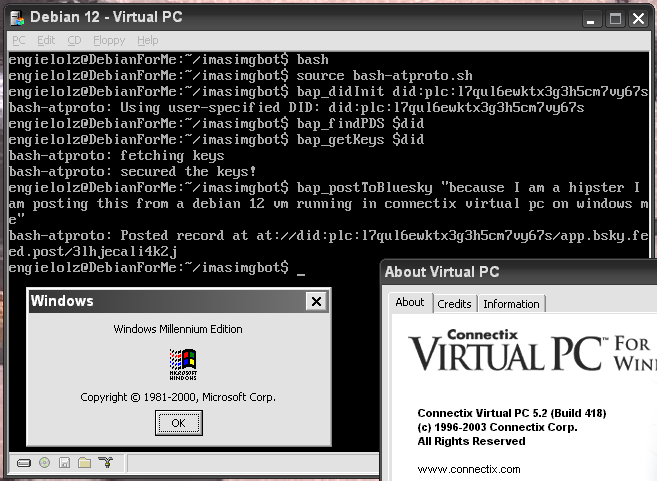Switch to the Information tab
657x481 pixels.
[511, 304]
